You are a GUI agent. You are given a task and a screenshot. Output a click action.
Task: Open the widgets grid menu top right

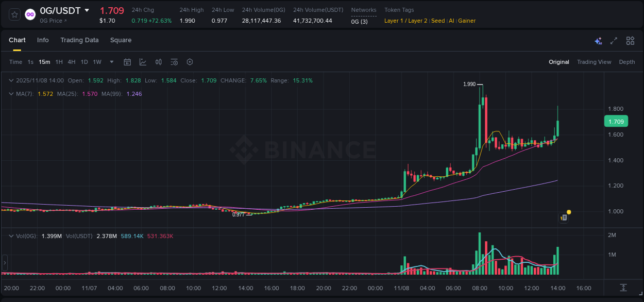coord(630,40)
